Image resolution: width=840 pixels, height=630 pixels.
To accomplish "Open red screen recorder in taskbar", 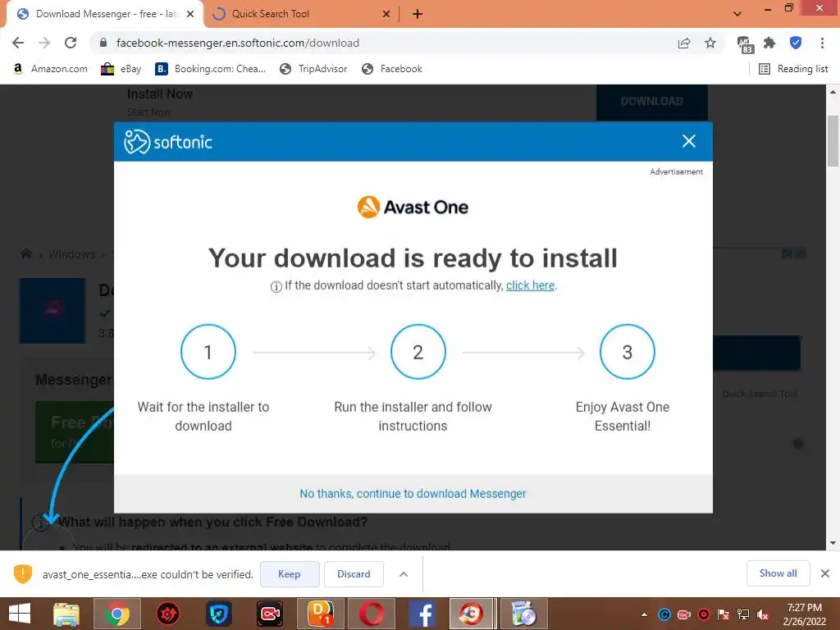I will tap(270, 614).
